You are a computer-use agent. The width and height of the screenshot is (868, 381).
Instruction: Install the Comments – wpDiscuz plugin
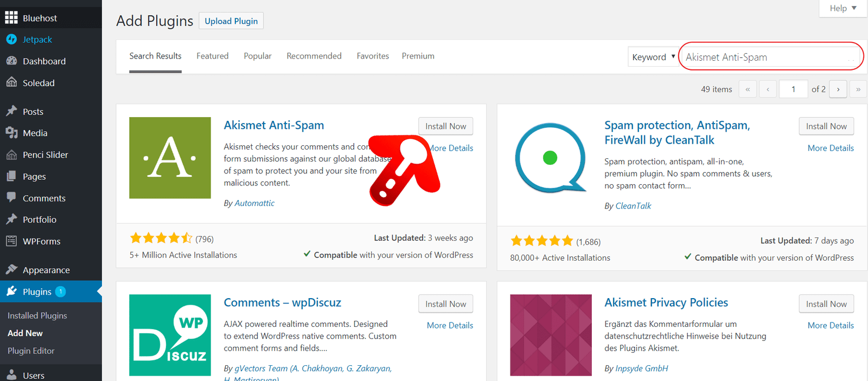click(446, 304)
